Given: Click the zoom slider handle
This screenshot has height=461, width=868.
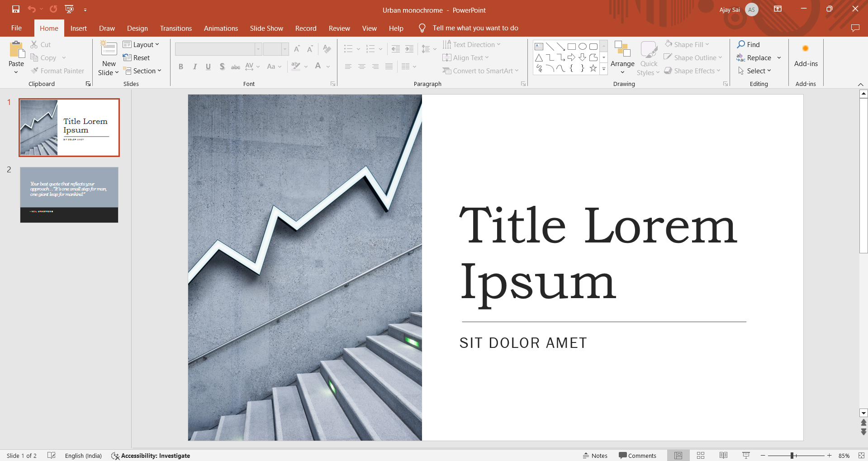Looking at the screenshot, I should coord(792,456).
